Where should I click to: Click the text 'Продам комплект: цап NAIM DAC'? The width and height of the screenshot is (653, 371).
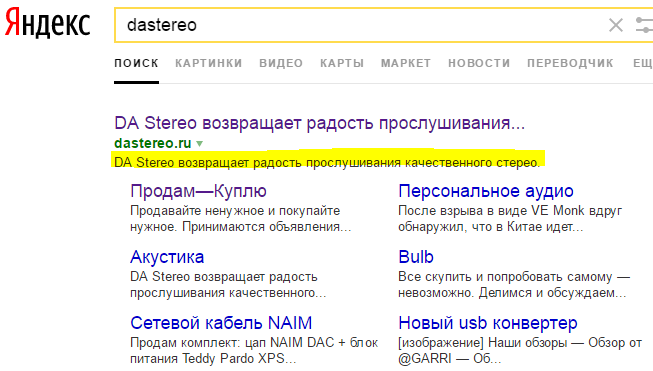tap(232, 342)
